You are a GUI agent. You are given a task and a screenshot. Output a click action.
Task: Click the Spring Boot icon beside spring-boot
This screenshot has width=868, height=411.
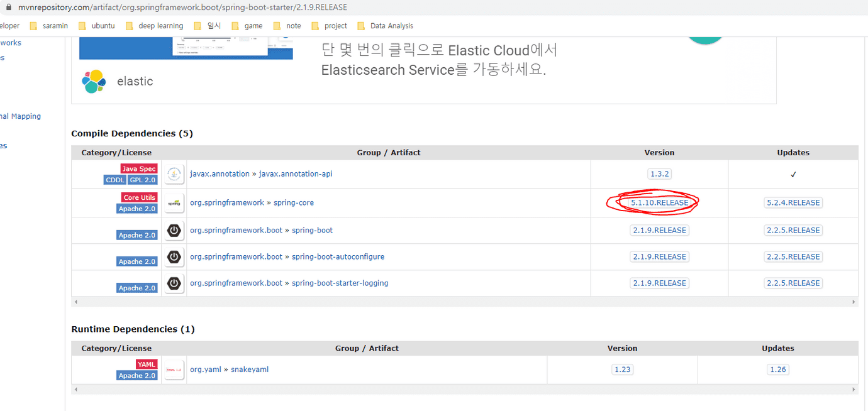point(174,230)
